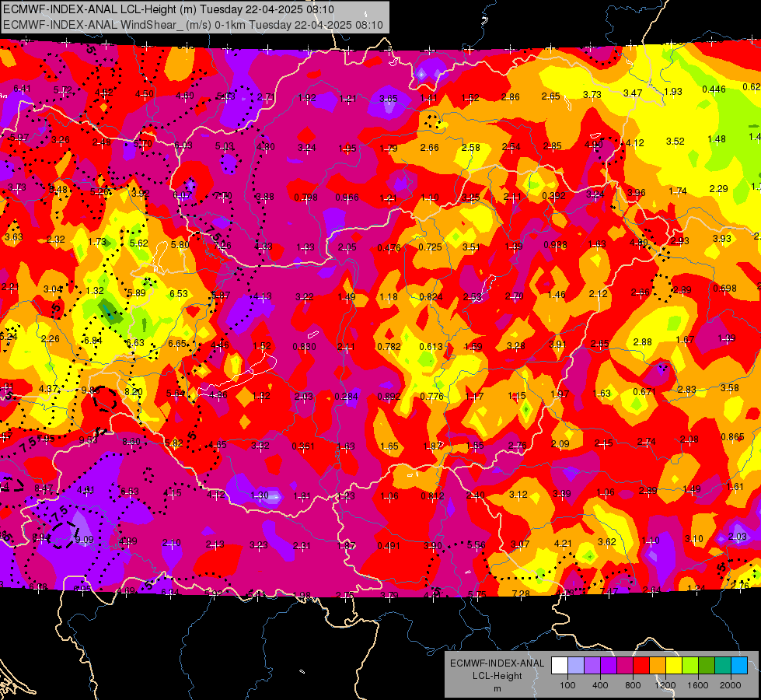Viewport: 761px width, 700px height.
Task: Click the wind shear value '3.47' on the map
Action: (633, 93)
